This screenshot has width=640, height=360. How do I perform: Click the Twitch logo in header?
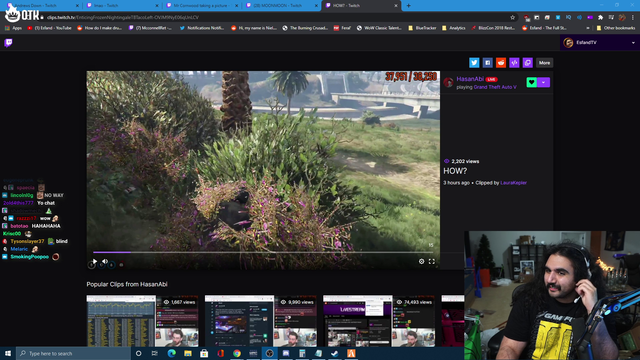pyautogui.click(x=8, y=42)
